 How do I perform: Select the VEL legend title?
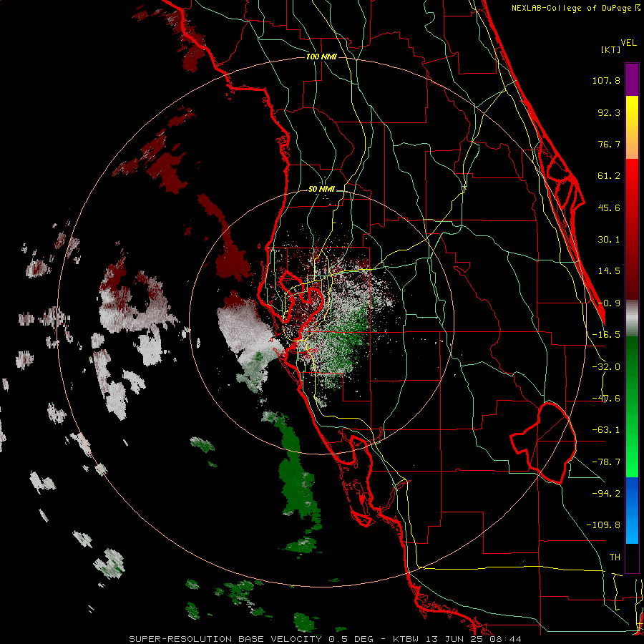point(628,43)
